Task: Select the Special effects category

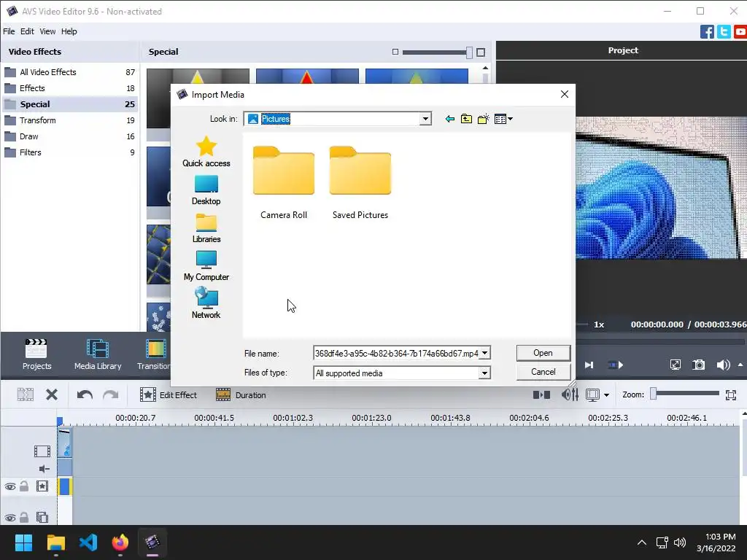Action: (69, 104)
